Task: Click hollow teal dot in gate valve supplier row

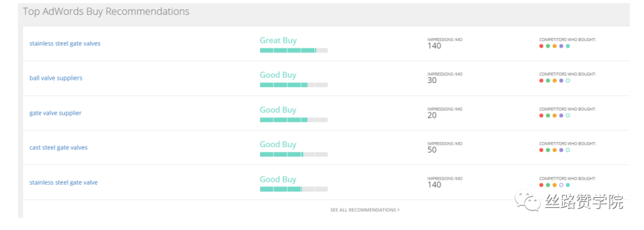Action: click(568, 116)
